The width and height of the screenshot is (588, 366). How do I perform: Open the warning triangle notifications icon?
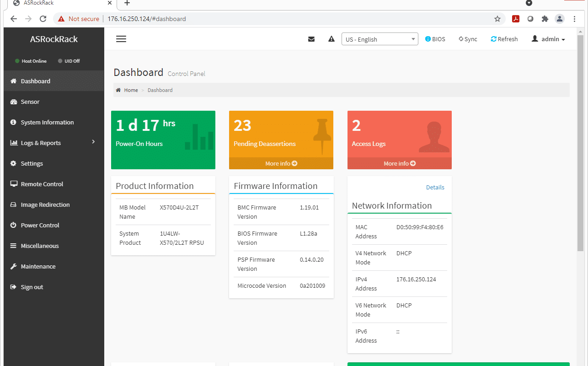331,39
